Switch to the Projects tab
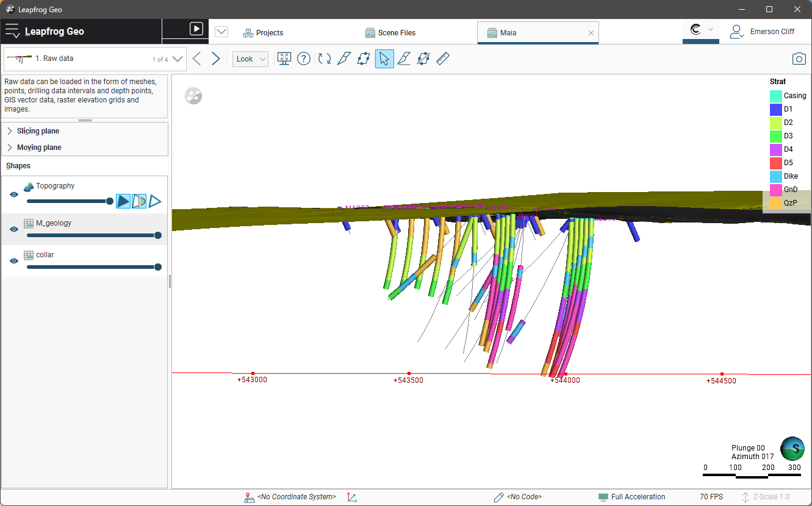Screen dimensions: 812x506 click(264, 33)
